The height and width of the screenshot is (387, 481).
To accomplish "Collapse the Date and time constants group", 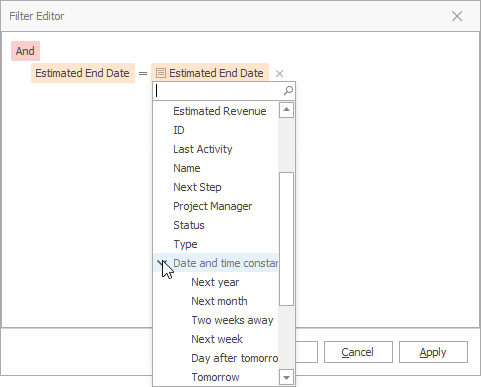I will pos(162,263).
